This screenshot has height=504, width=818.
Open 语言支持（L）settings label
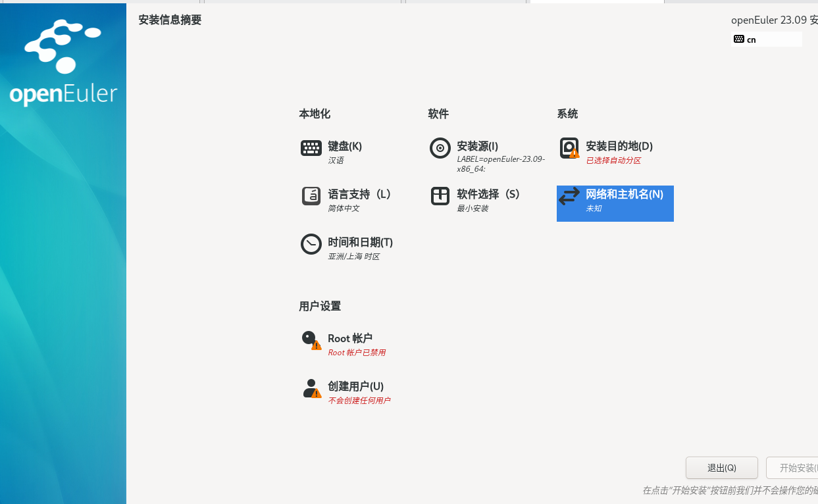point(359,194)
